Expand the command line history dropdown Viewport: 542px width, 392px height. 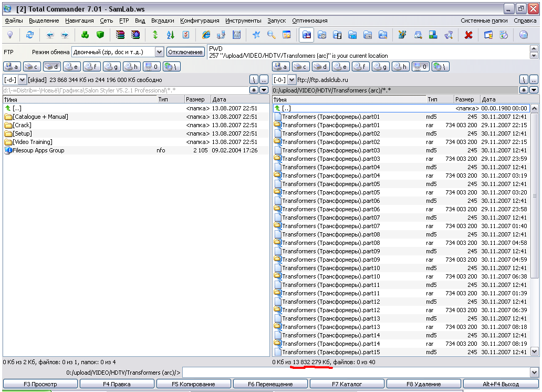(x=535, y=373)
